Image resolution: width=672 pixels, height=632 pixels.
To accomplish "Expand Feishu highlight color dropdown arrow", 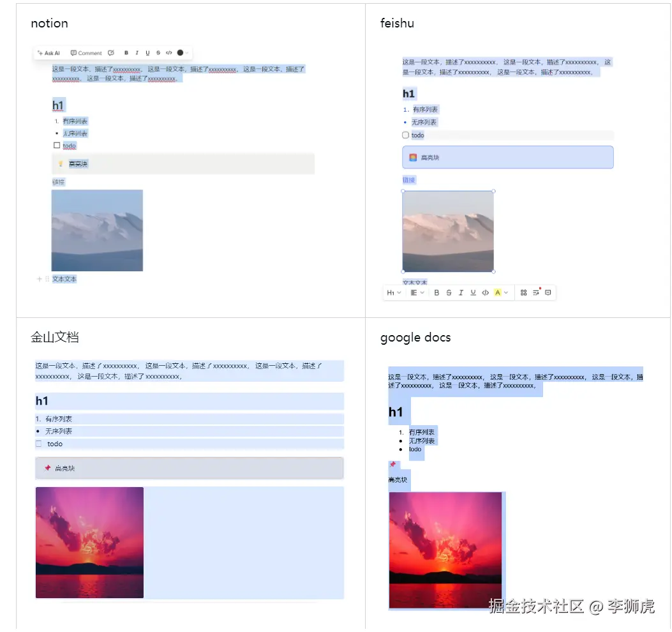I will pos(506,293).
